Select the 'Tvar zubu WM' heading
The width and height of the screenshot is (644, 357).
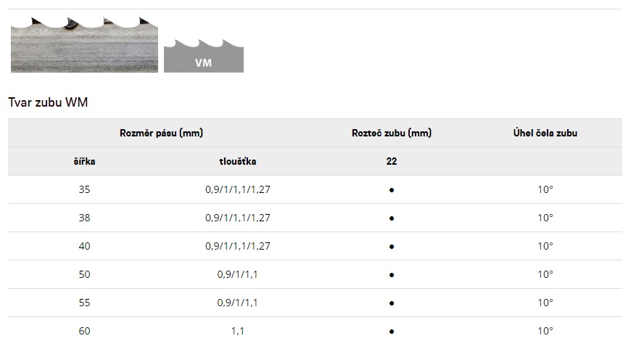(x=48, y=102)
